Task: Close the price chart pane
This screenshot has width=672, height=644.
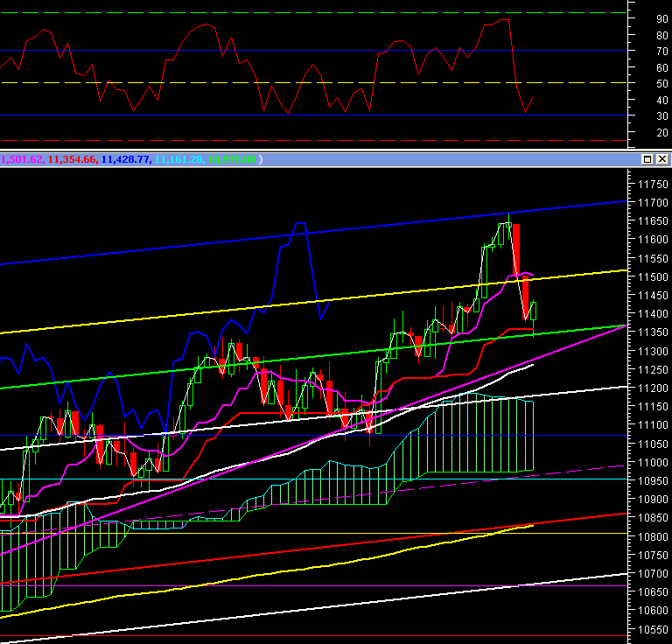Action: click(x=662, y=159)
